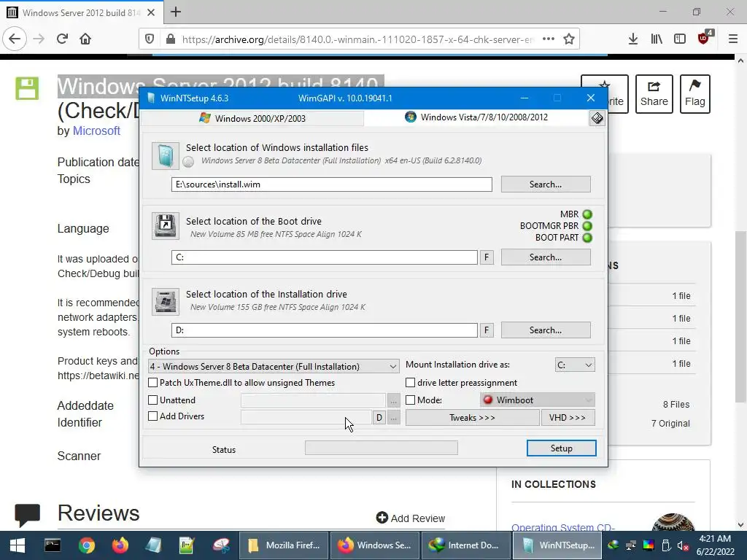Click the Installation drive icon
Screen dimensions: 747x560
(x=166, y=301)
